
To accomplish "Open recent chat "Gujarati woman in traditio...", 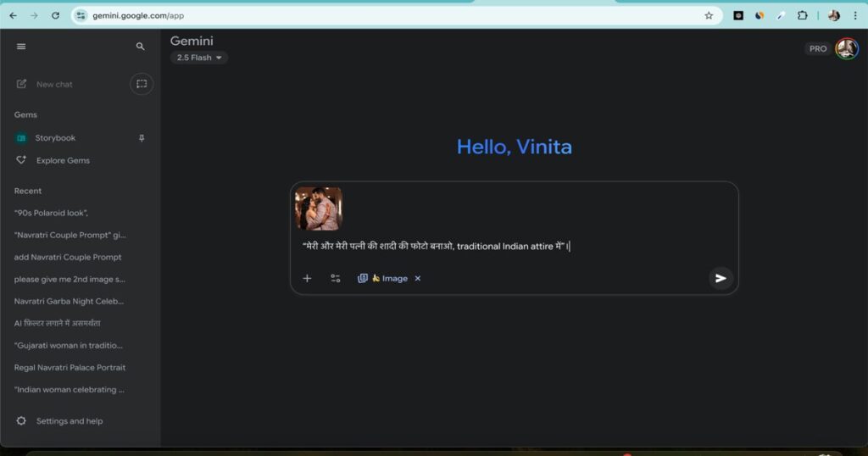I will pyautogui.click(x=68, y=345).
